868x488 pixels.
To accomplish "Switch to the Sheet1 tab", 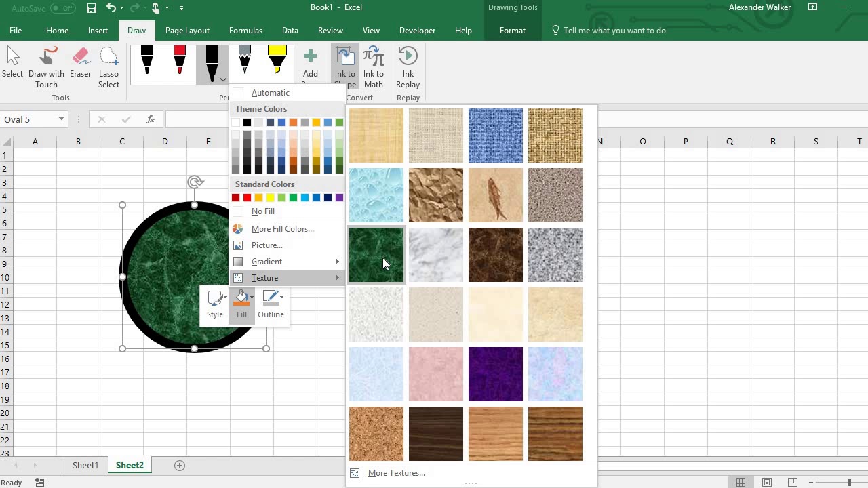I will tap(85, 466).
